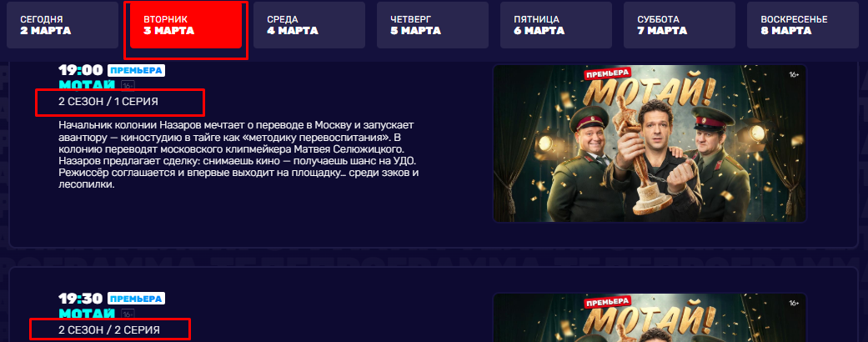Click the blue Премьера badge at 19:30
This screenshot has width=868, height=342.
[x=136, y=299]
